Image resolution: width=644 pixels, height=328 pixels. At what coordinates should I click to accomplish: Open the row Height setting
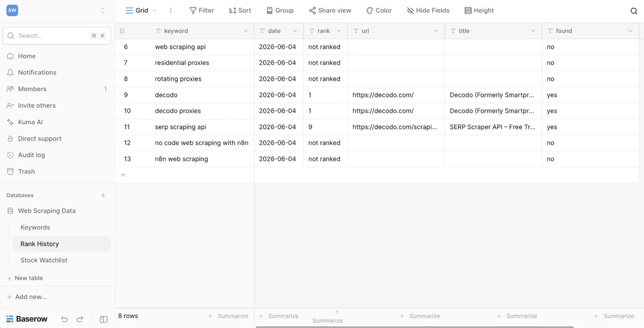479,10
